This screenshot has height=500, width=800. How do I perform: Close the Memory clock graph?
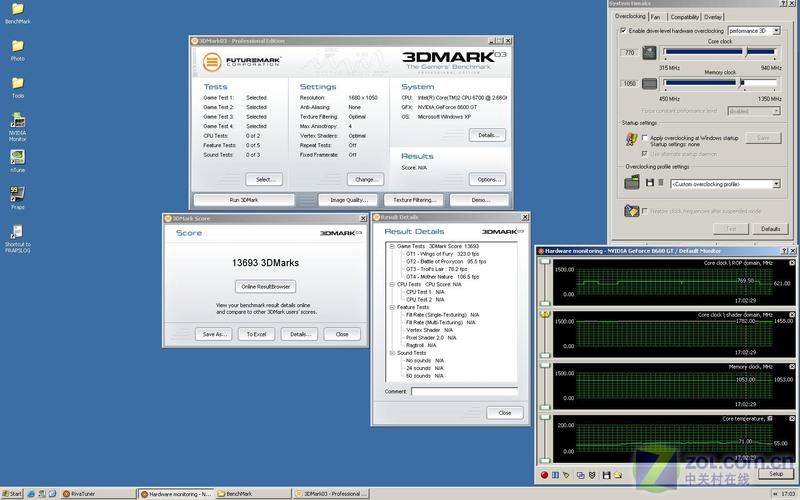point(792,366)
